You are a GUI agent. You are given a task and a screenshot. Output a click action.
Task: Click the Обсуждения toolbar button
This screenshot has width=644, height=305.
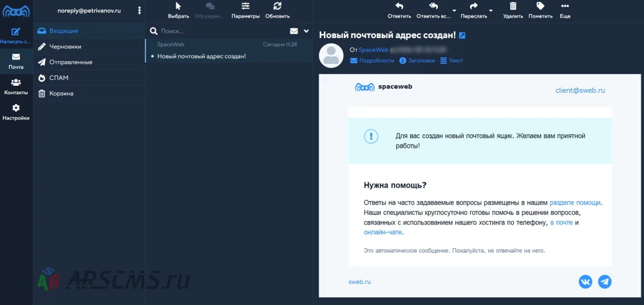click(x=210, y=11)
